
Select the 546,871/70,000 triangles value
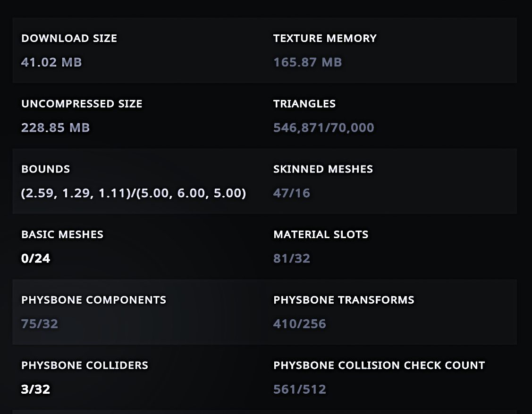pos(323,128)
